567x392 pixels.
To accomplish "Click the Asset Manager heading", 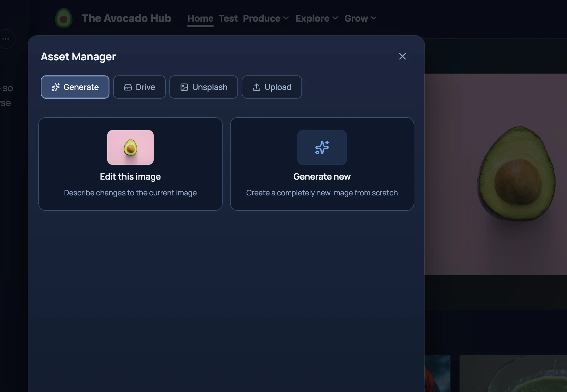I will (78, 57).
